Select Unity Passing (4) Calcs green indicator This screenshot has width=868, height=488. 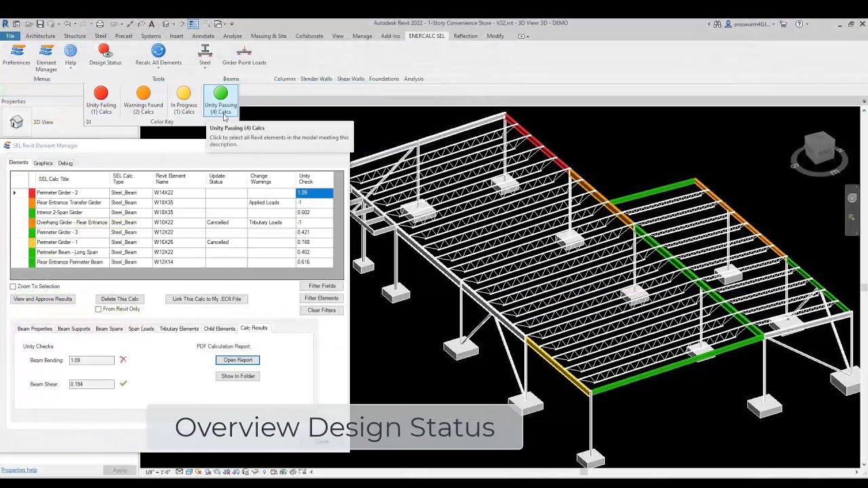point(220,100)
